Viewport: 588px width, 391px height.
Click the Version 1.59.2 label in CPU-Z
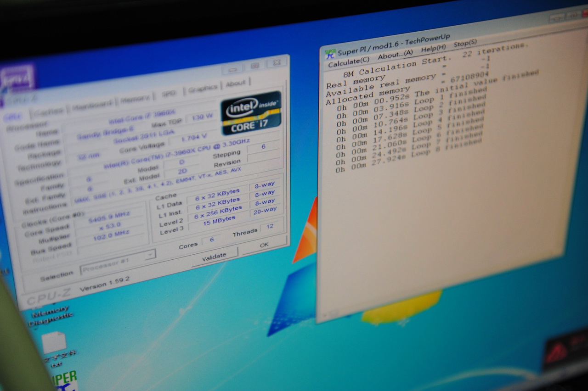pos(104,284)
